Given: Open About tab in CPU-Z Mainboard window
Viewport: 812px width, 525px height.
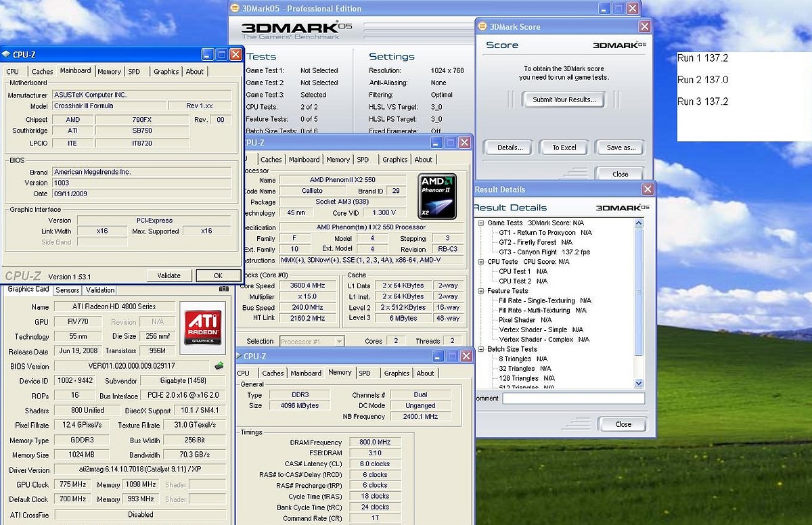Looking at the screenshot, I should point(195,71).
